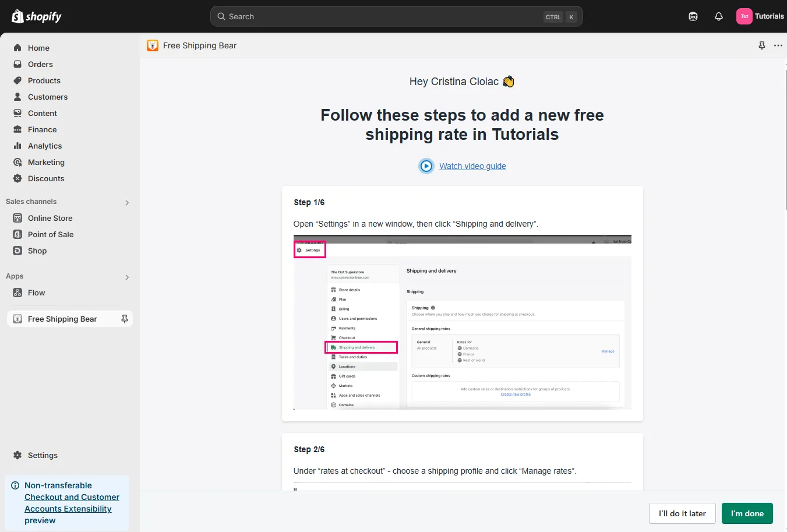Image resolution: width=787 pixels, height=532 pixels.
Task: Open the Discounts section
Action: click(x=44, y=178)
